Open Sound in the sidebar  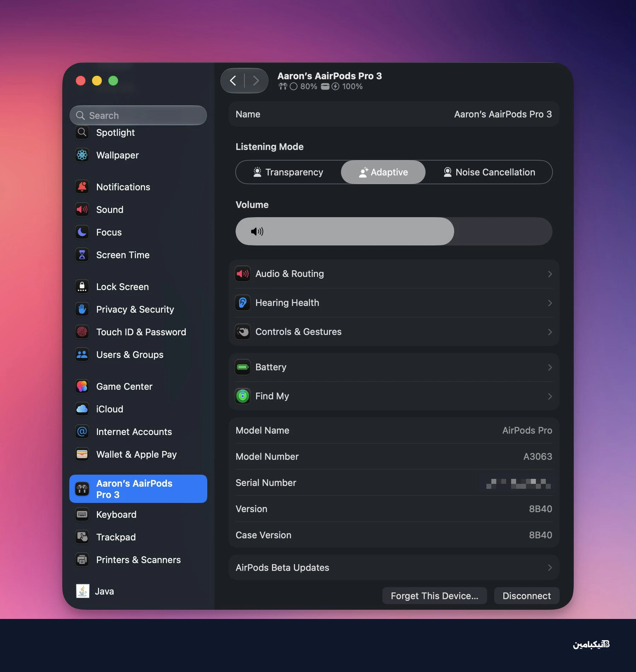[x=138, y=209]
